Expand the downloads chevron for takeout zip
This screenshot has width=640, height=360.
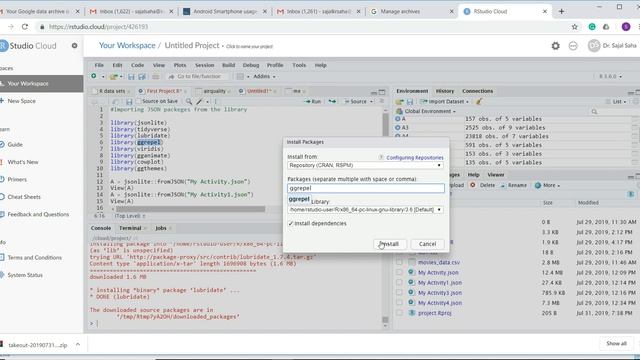click(x=78, y=345)
